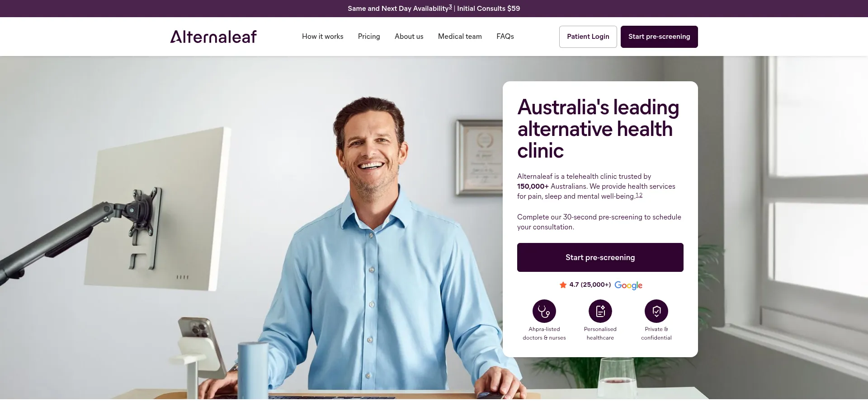Click the Patient Login button
Viewport: 868px width, 401px height.
588,37
